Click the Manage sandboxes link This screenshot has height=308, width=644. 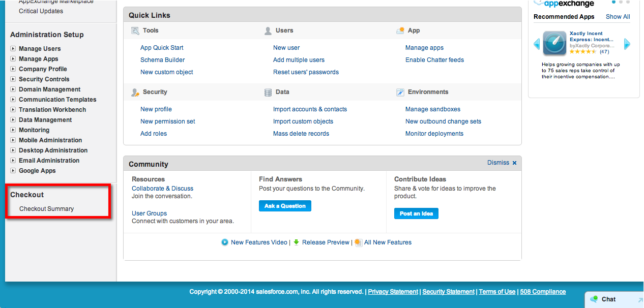(432, 109)
